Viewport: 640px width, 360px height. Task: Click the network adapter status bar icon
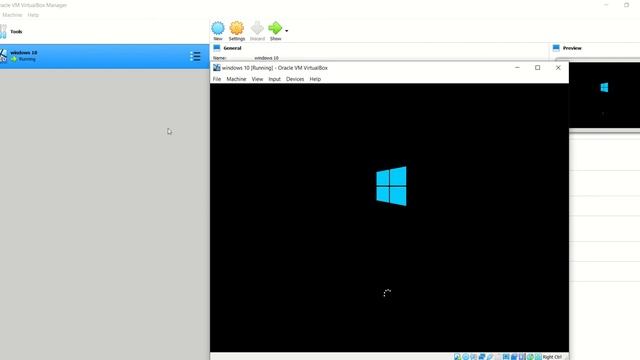482,357
